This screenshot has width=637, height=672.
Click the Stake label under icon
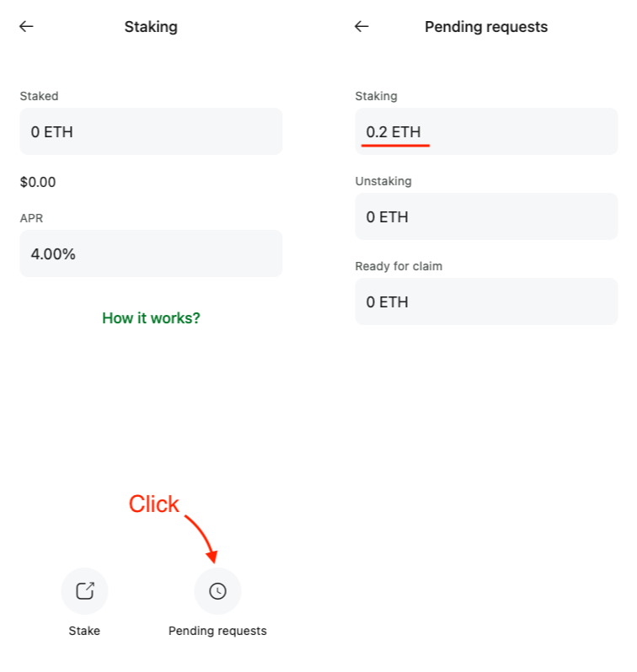84,631
